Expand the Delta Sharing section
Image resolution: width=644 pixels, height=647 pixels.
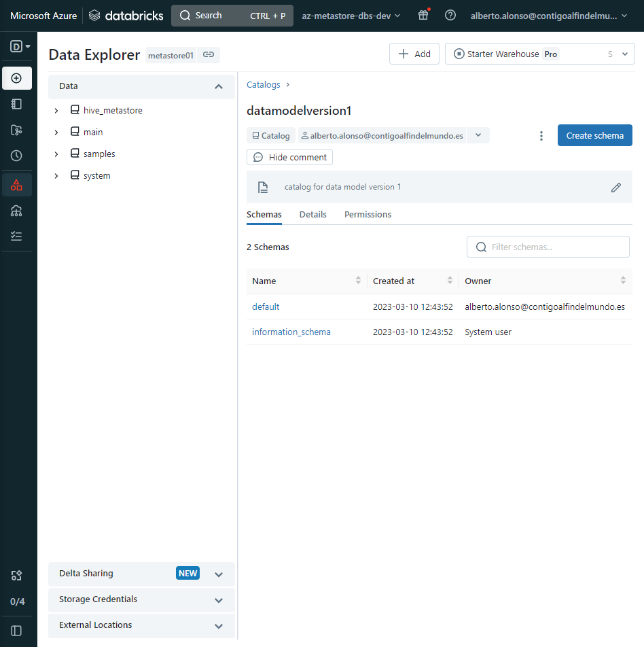tap(219, 574)
